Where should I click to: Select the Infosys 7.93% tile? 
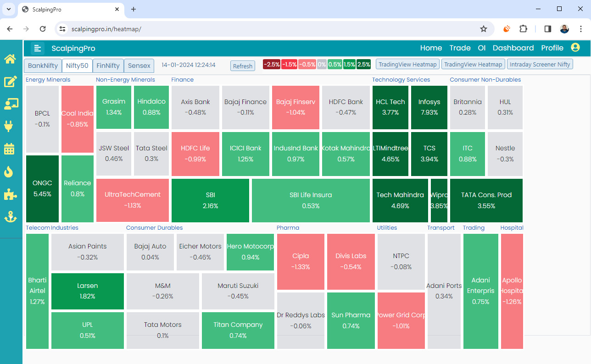429,107
